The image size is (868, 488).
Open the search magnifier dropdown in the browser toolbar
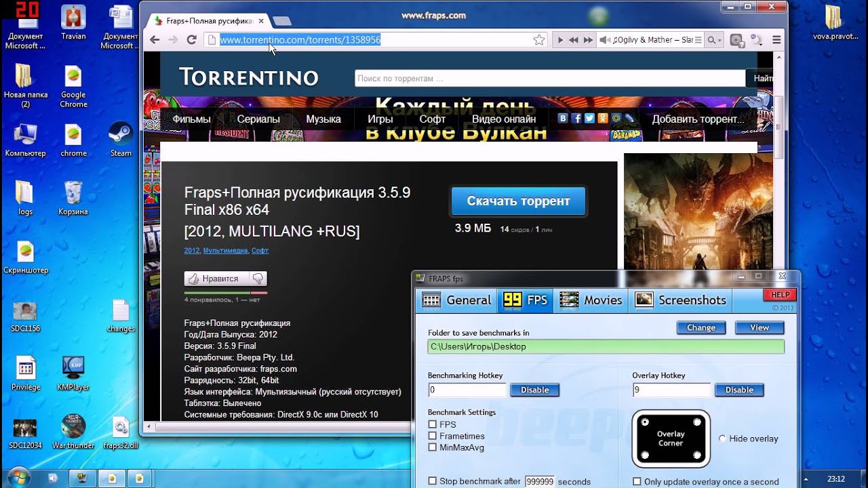(x=715, y=40)
